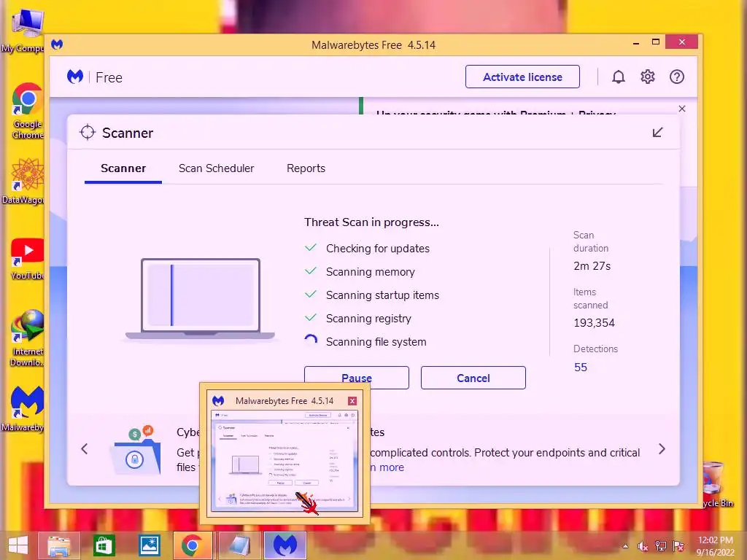Image resolution: width=747 pixels, height=560 pixels.
Task: Close the Malwarebytes taskbar preview
Action: 352,401
